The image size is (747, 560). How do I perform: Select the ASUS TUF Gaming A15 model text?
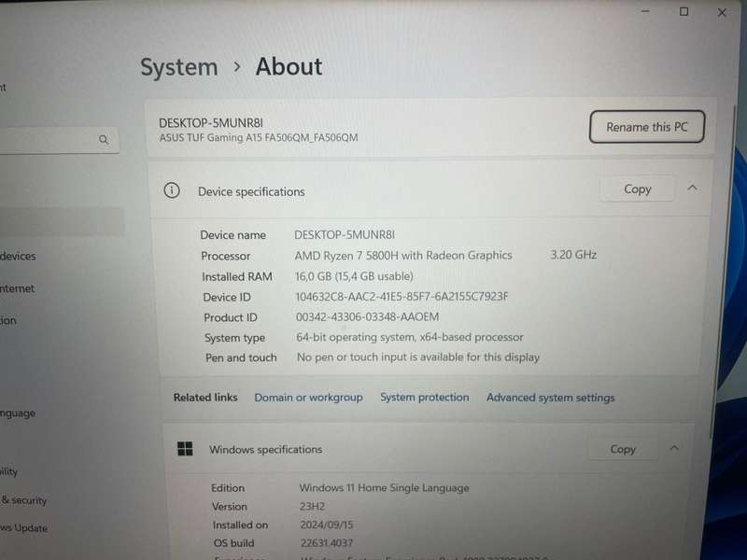259,137
